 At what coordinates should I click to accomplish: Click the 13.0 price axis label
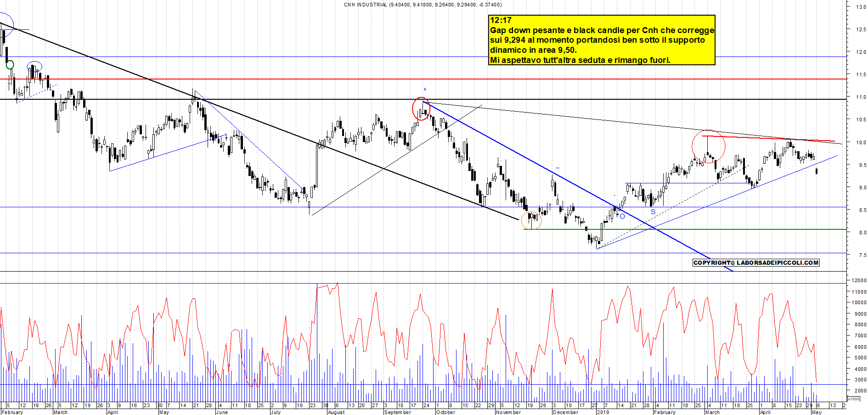click(861, 7)
